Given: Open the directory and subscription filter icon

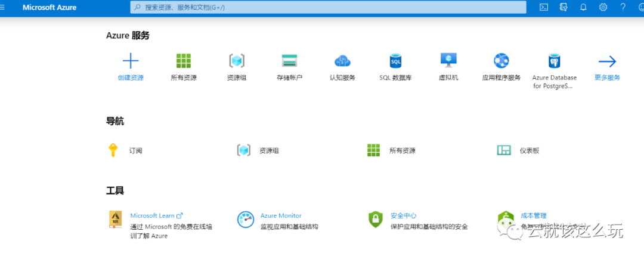Looking at the screenshot, I should [563, 7].
